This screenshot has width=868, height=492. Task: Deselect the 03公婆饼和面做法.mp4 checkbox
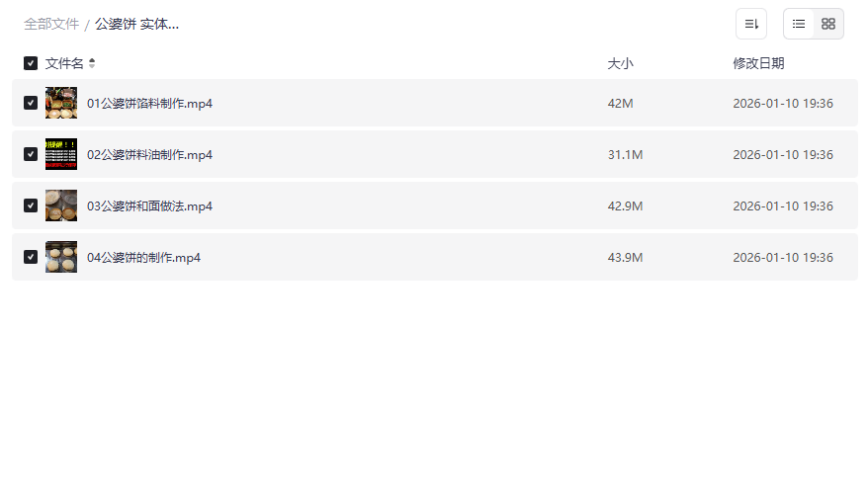click(x=31, y=205)
